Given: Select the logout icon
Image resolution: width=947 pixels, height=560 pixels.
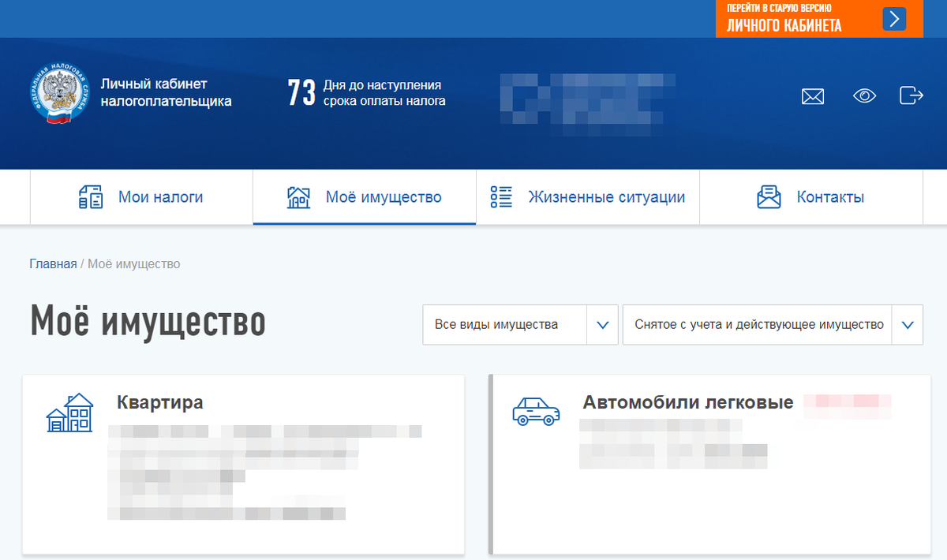Looking at the screenshot, I should [911, 95].
